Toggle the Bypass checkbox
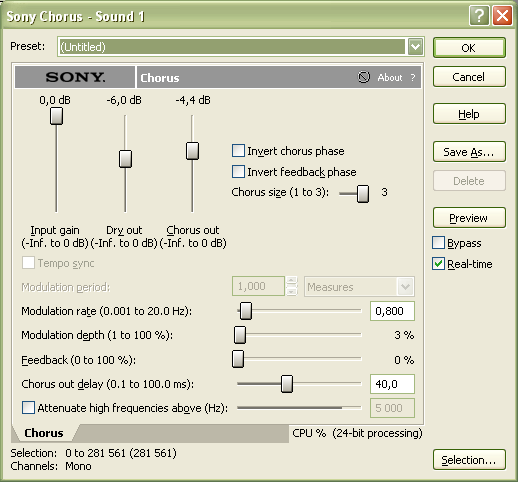Screen dimensions: 518x482 (438, 243)
